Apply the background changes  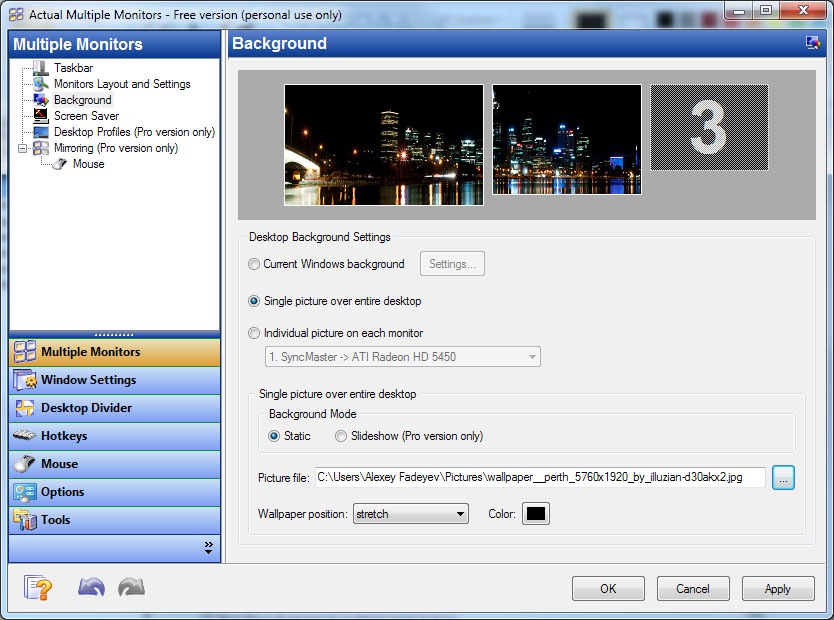pyautogui.click(x=778, y=589)
